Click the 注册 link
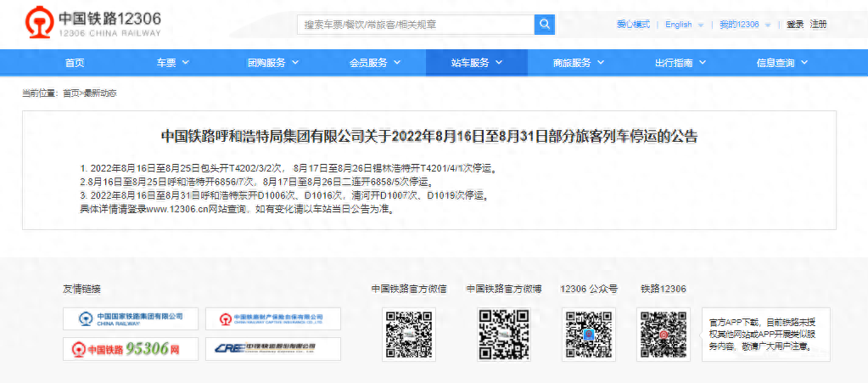Screen dimensions: 868x383 818,25
